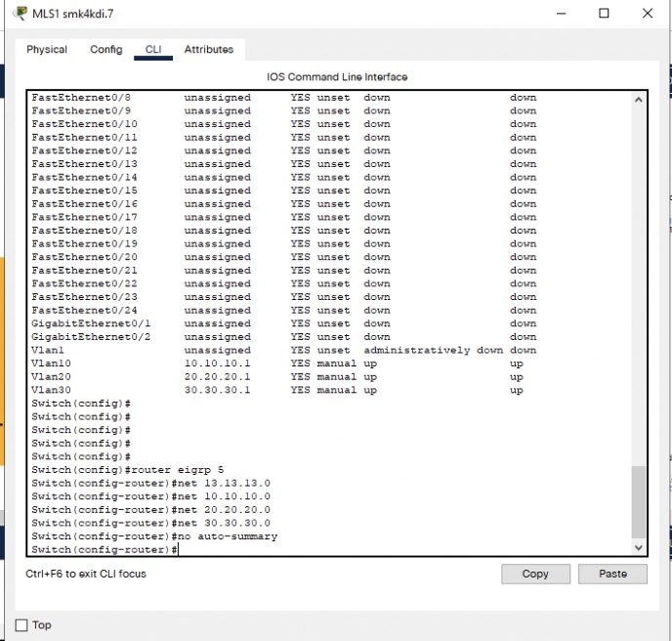Click the FastEthernet0/24 row

[x=283, y=311]
